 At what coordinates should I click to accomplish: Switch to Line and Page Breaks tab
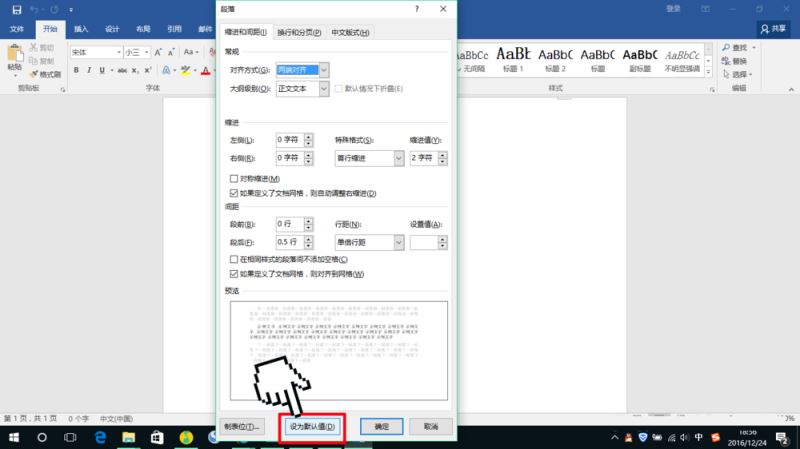[x=299, y=32]
